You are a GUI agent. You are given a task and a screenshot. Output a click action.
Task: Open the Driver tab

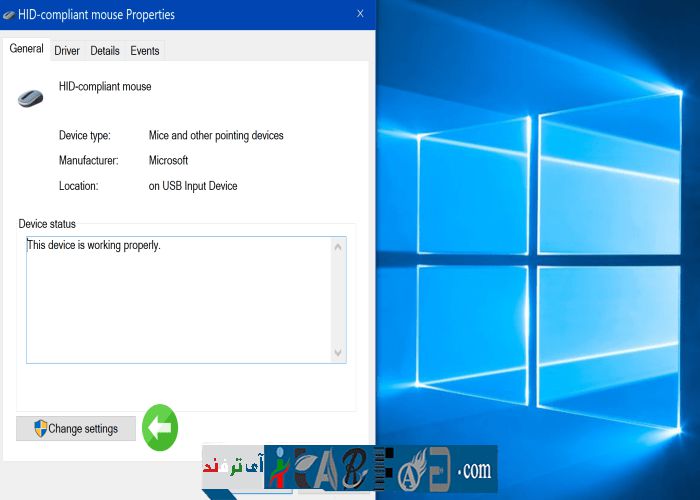click(67, 51)
